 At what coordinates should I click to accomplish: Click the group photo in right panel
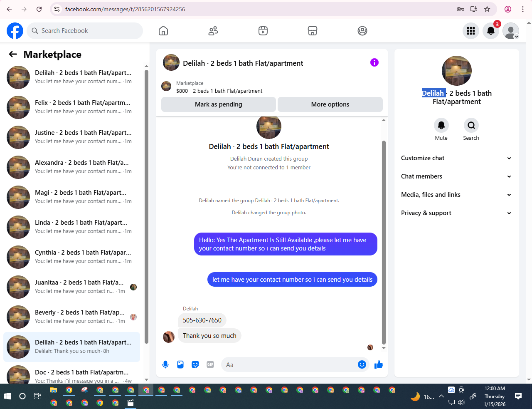click(x=457, y=71)
